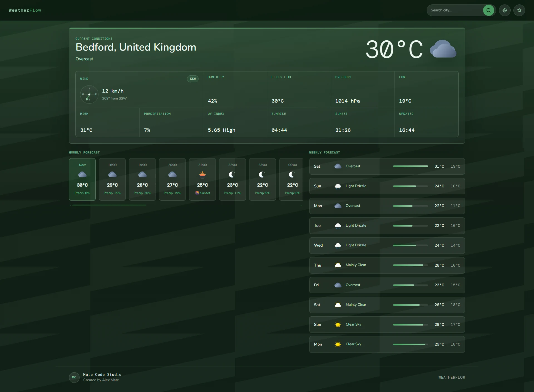Click the sun icon in the 29°C Clear Sky row
The image size is (534, 392).
338,344
